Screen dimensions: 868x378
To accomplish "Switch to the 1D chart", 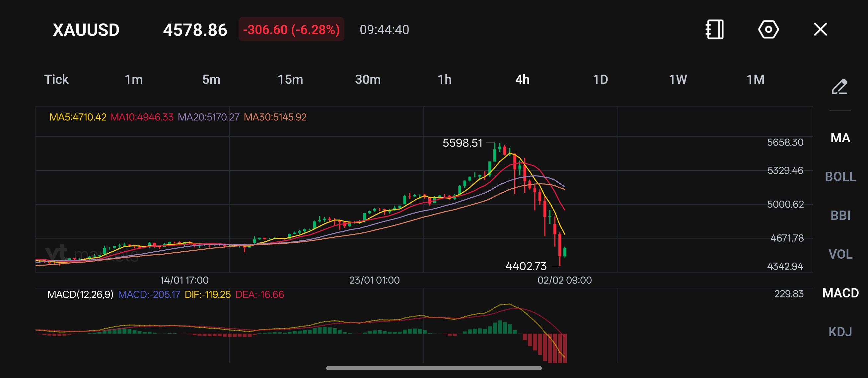I will tap(600, 80).
